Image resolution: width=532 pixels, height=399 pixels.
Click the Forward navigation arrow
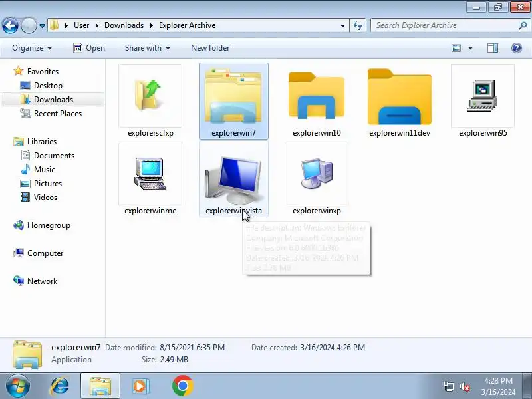[29, 25]
